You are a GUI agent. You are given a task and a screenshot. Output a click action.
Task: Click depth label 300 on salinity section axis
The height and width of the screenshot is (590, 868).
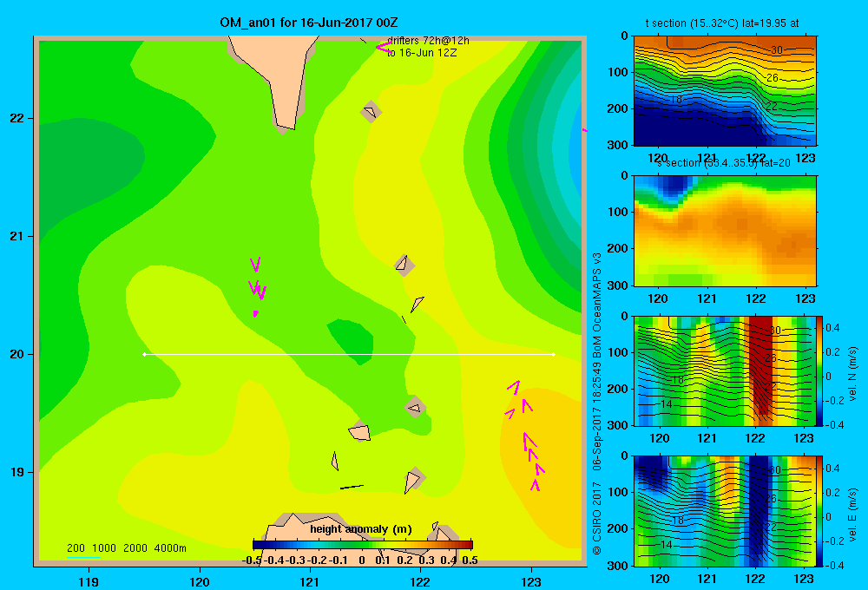click(620, 285)
